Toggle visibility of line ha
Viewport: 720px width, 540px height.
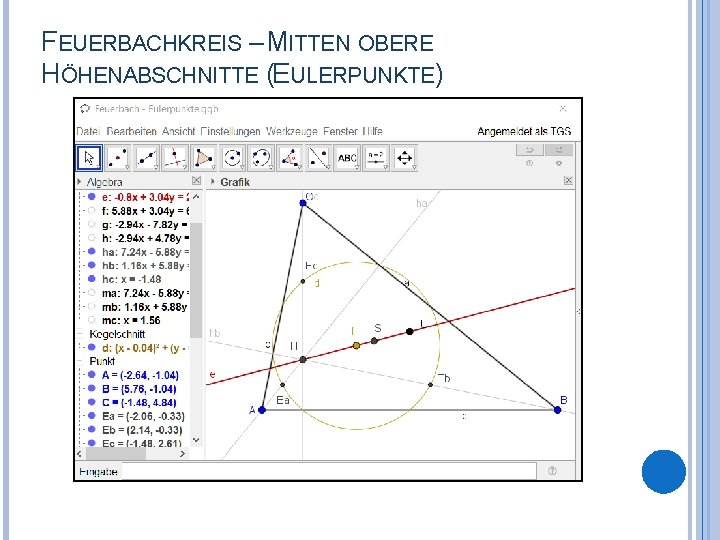click(x=91, y=251)
